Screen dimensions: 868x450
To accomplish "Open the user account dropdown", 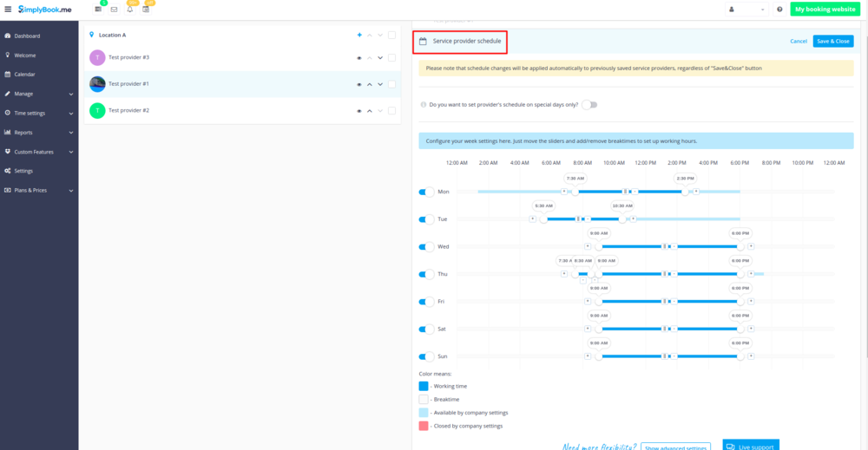I will click(x=746, y=10).
